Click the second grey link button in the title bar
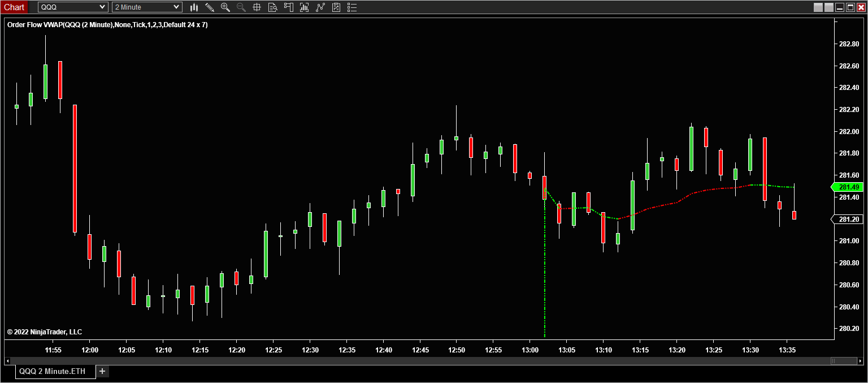Viewport: 868px width, 383px height. 829,7
